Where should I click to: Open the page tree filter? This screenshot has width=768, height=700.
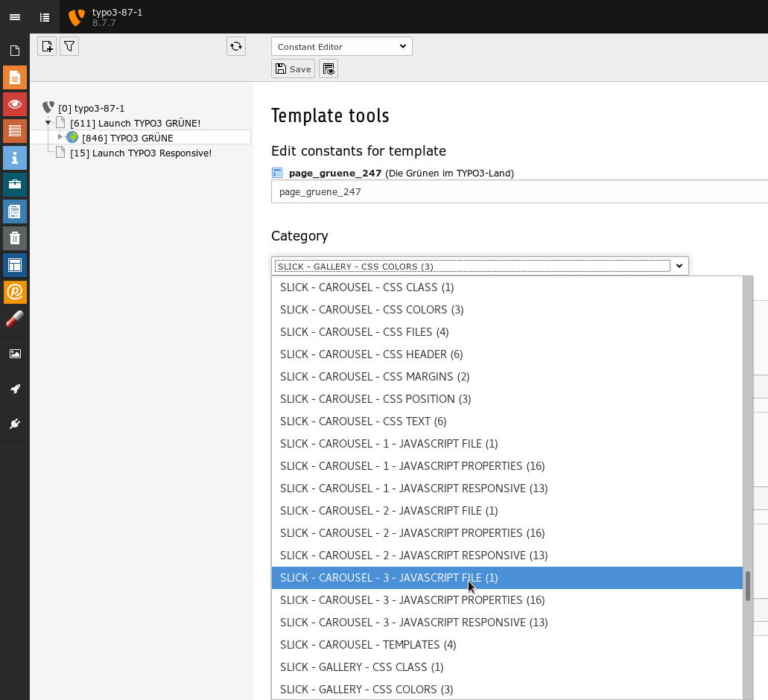point(69,46)
